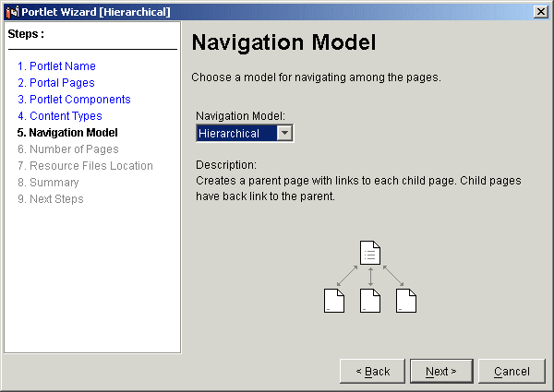The height and width of the screenshot is (392, 554).
Task: Click step 6. Number of Pages
Action: tap(68, 148)
